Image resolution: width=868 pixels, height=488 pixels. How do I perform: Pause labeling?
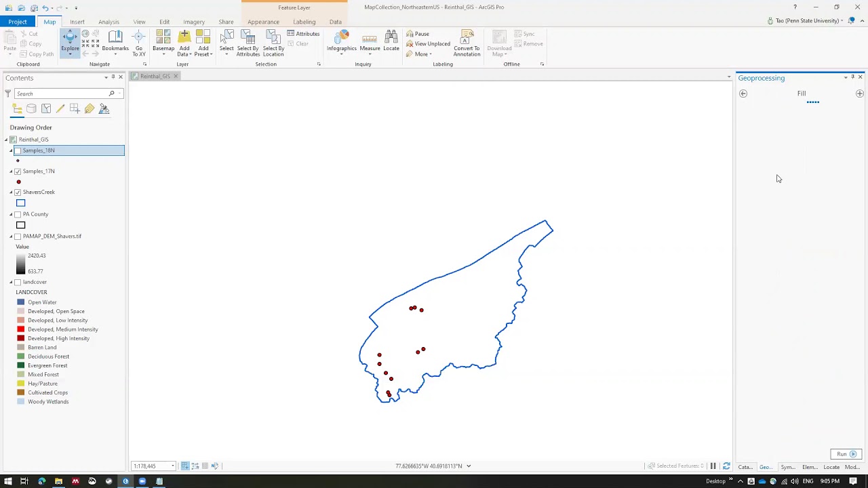418,34
